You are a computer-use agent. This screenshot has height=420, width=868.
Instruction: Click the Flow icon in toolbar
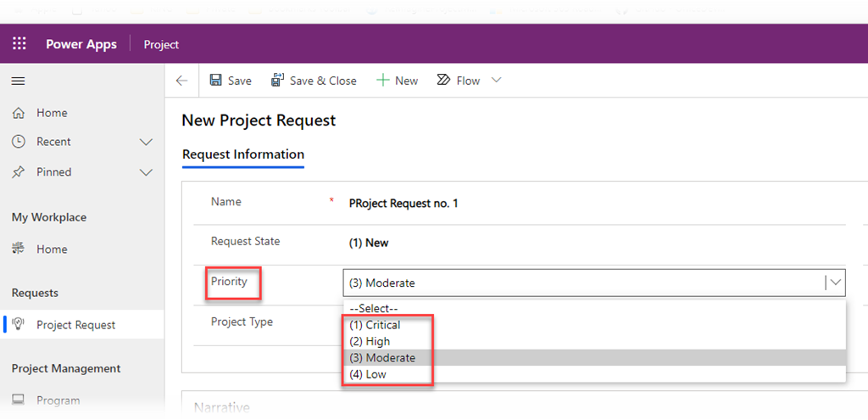pos(443,81)
